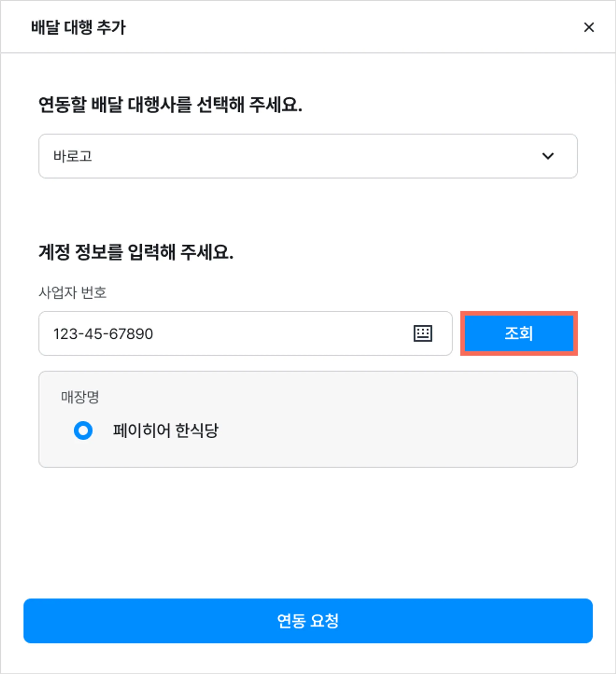Select the 페이히어 한식당 radio button
The height and width of the screenshot is (674, 616).
click(x=83, y=430)
